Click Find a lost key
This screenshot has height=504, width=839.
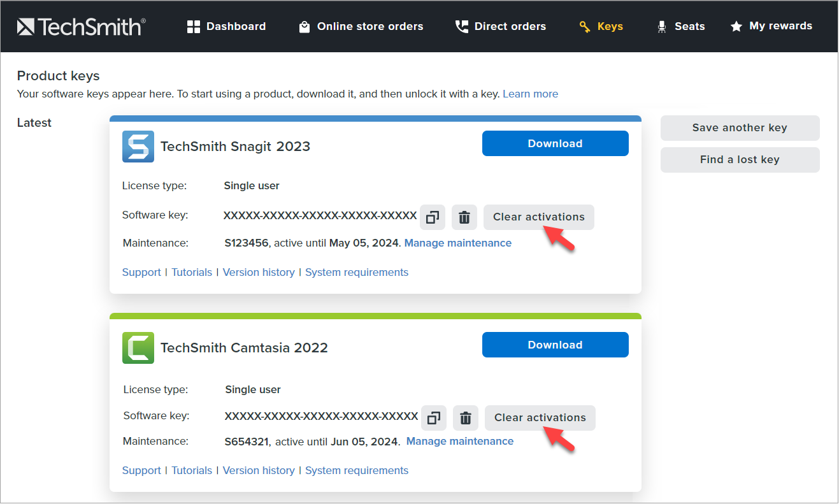coord(740,160)
